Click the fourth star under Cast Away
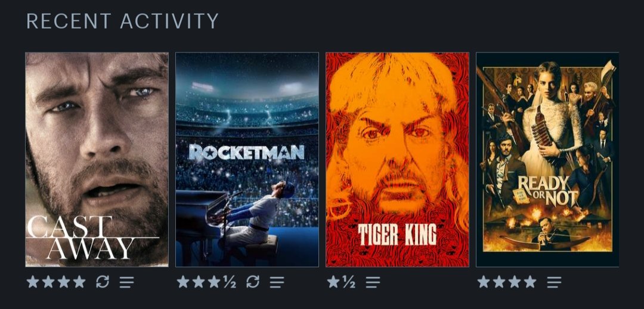Screen dimensions: 644x309 click(x=79, y=282)
